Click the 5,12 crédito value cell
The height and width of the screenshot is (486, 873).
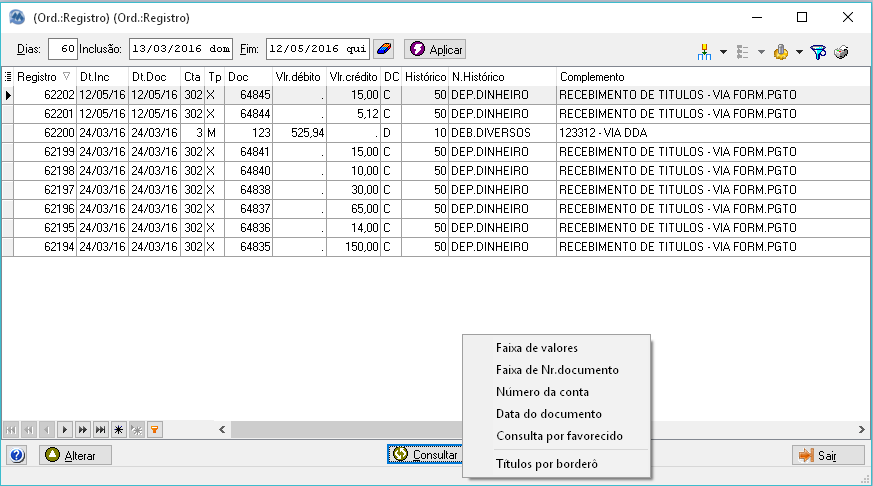[x=354, y=114]
